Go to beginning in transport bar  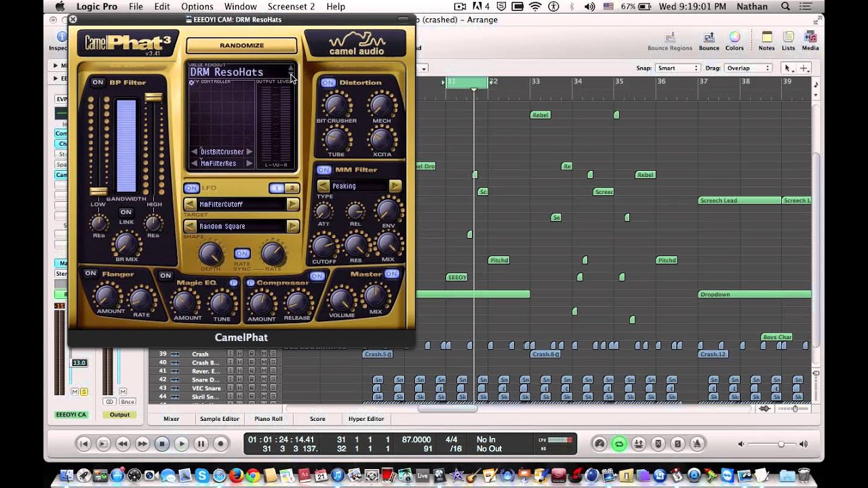point(84,444)
